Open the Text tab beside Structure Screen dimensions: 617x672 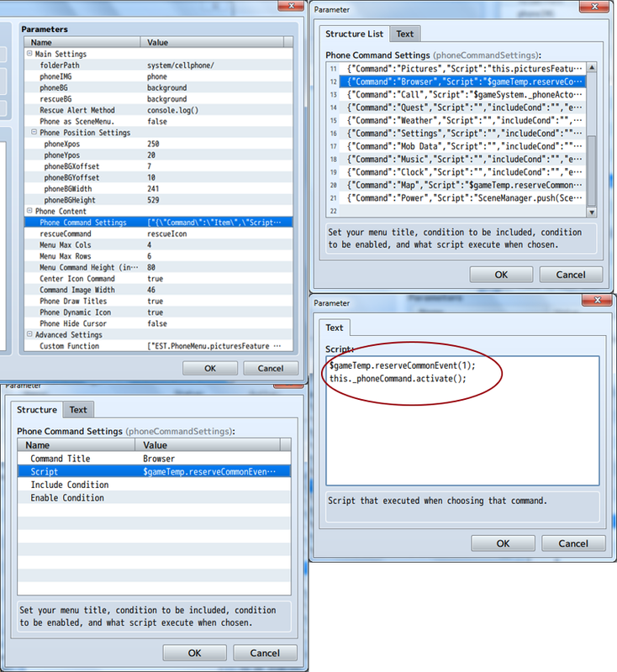tap(78, 410)
